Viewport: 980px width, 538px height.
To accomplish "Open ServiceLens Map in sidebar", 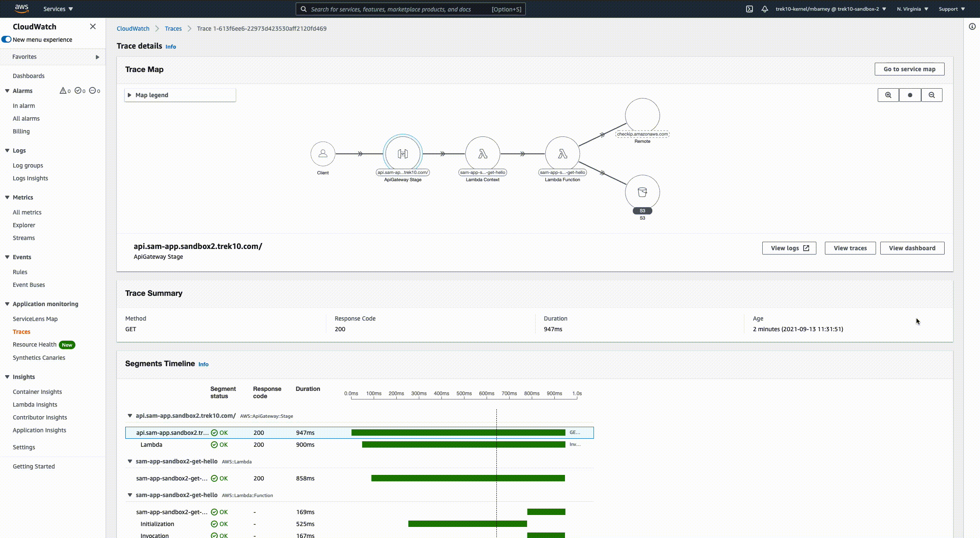I will click(x=35, y=319).
